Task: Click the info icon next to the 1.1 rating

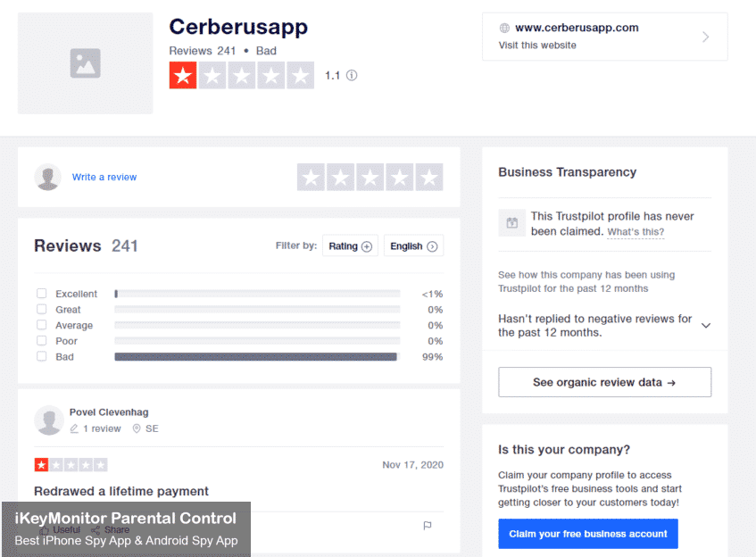Action: (x=352, y=75)
